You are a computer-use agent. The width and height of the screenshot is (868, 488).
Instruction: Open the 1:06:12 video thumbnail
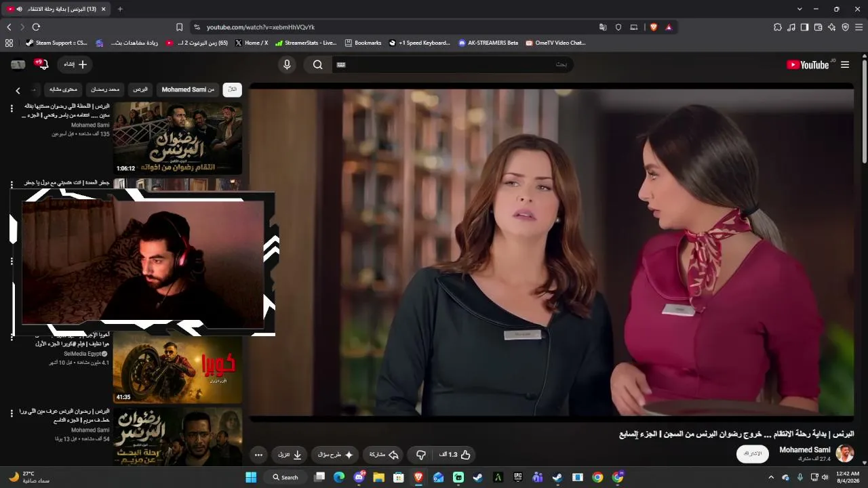(178, 138)
